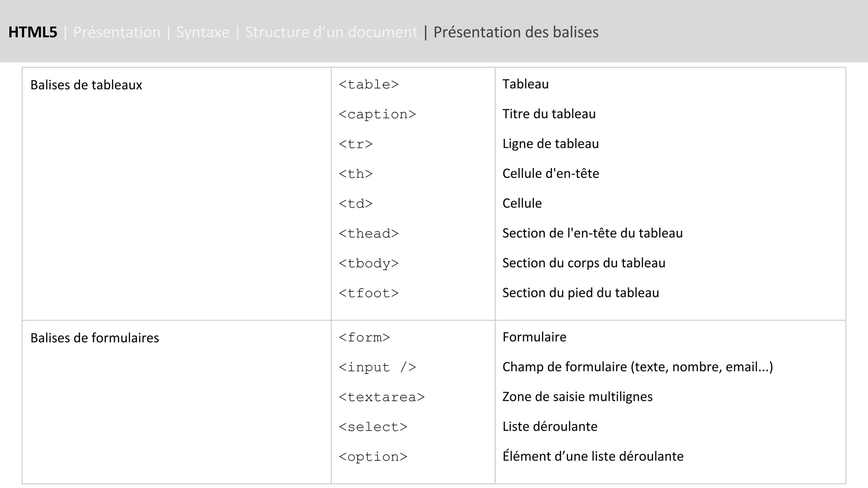Select the Structure d'un document breadcrumb

tap(331, 32)
